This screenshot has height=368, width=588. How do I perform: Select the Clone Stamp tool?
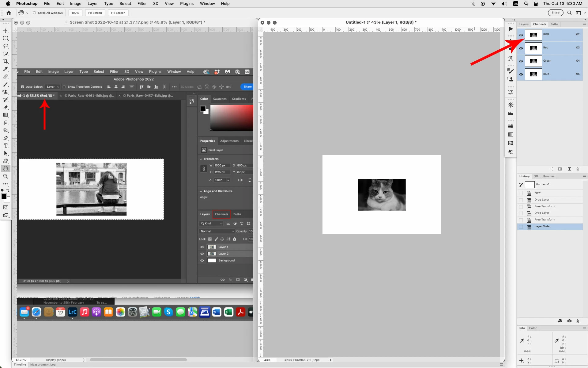6,92
